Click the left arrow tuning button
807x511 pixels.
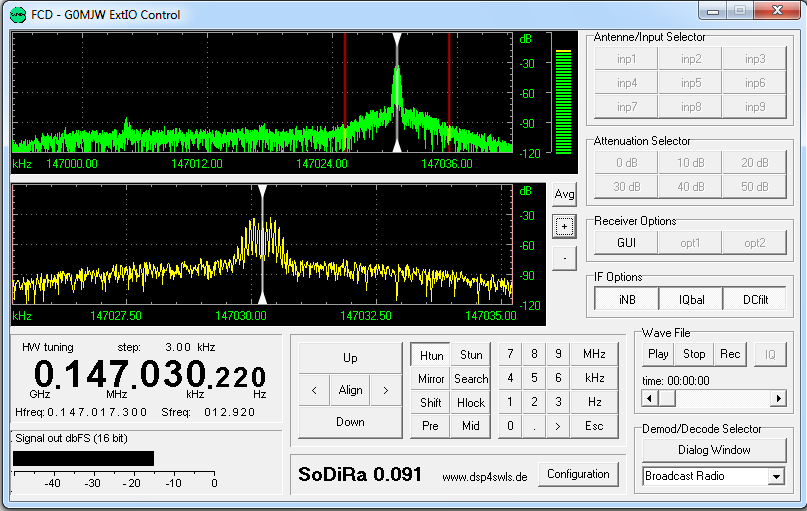pyautogui.click(x=314, y=390)
